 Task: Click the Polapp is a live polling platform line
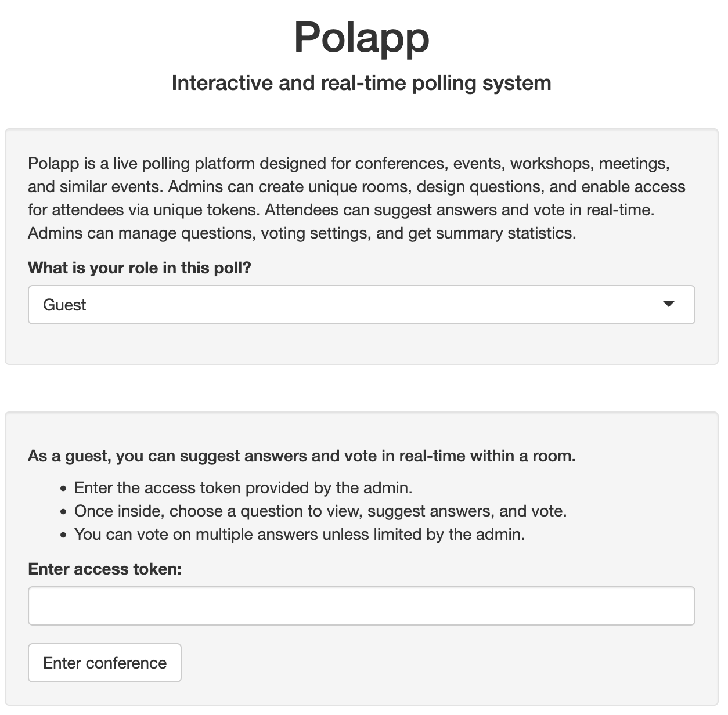tap(349, 164)
